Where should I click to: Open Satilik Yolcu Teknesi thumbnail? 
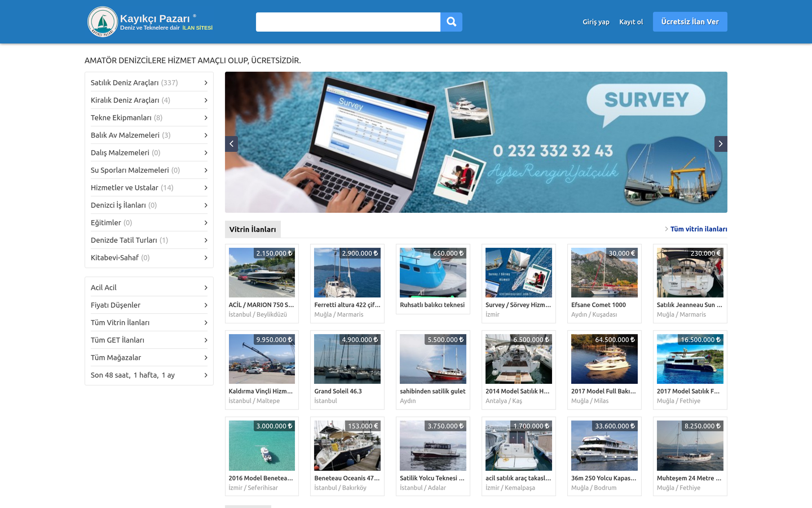click(x=433, y=445)
